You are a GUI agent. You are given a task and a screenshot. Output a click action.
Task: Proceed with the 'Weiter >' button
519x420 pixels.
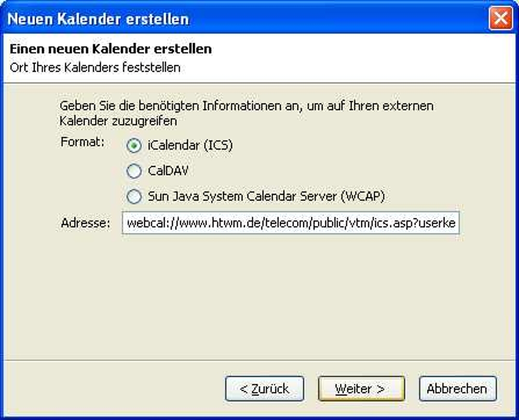(361, 388)
